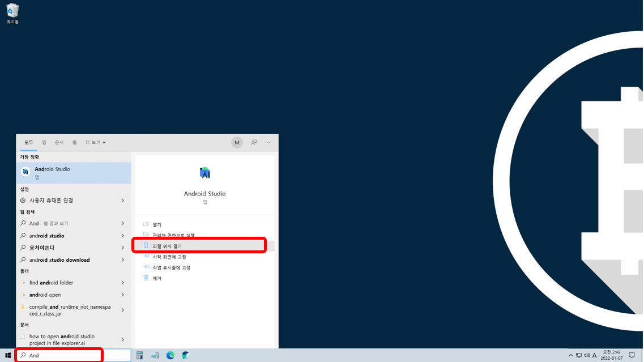Select the 앱 tab
The image size is (644, 362).
pyautogui.click(x=44, y=143)
